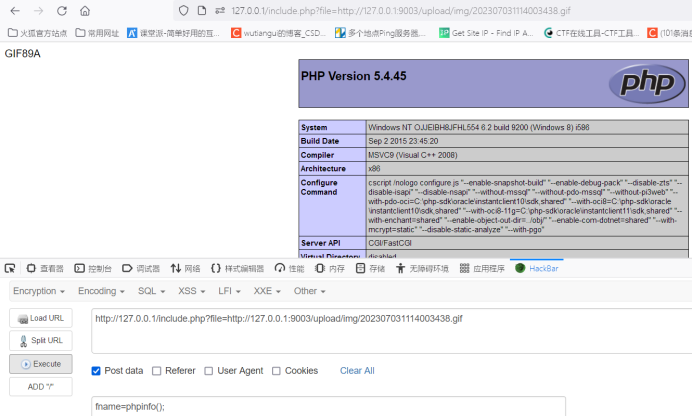Click the page info document icon
The height and width of the screenshot is (416, 692).
coord(202,11)
